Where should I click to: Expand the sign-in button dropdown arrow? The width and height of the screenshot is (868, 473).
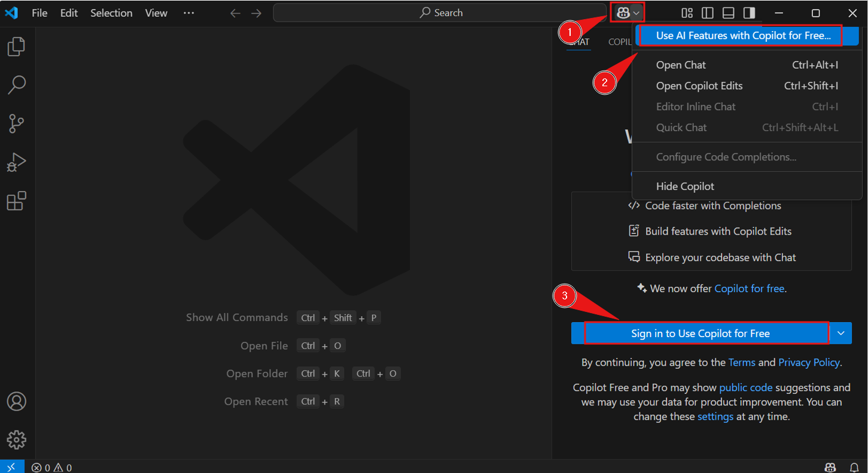click(841, 333)
